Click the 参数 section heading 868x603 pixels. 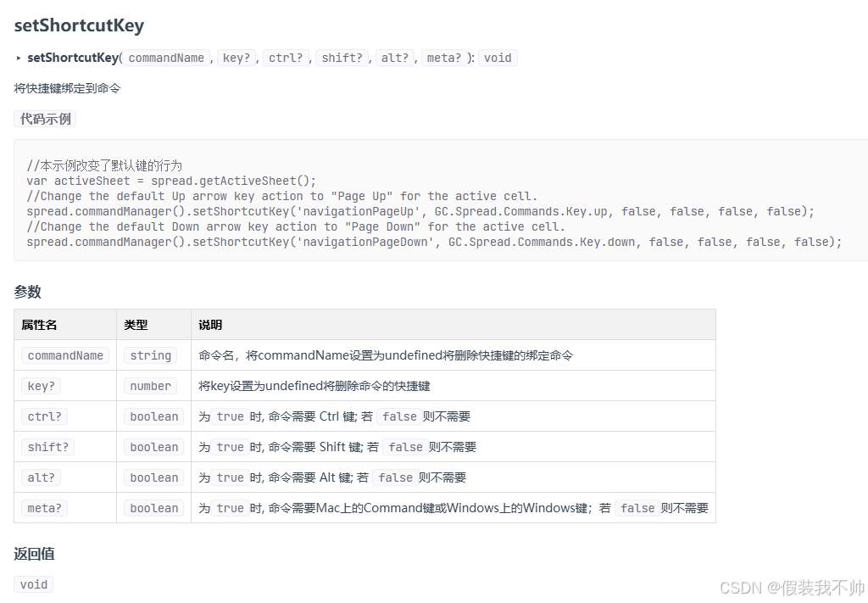[28, 292]
